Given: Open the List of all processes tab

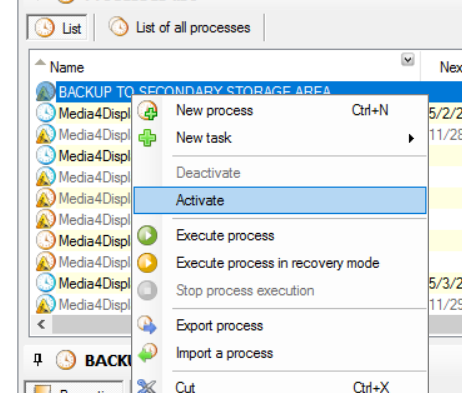Looking at the screenshot, I should click(179, 28).
